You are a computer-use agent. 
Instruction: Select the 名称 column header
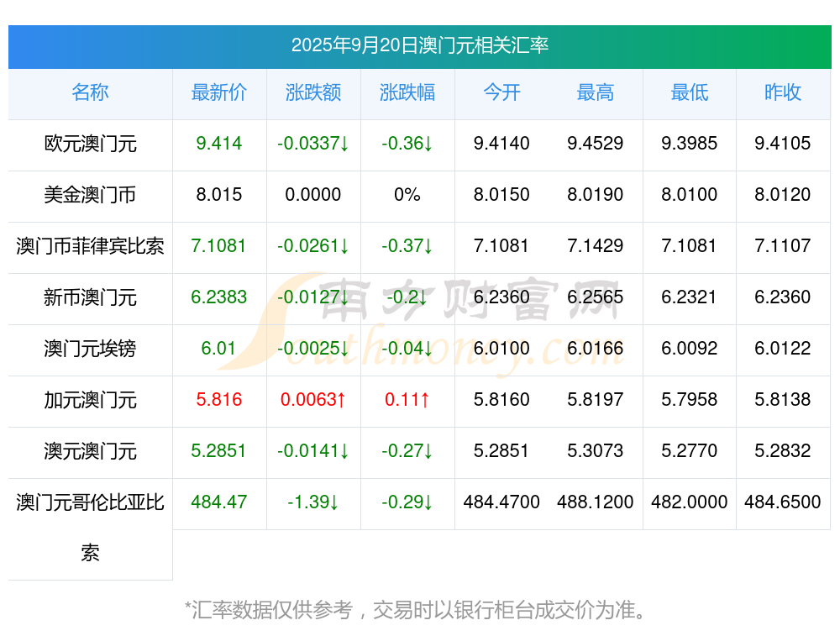click(x=90, y=92)
